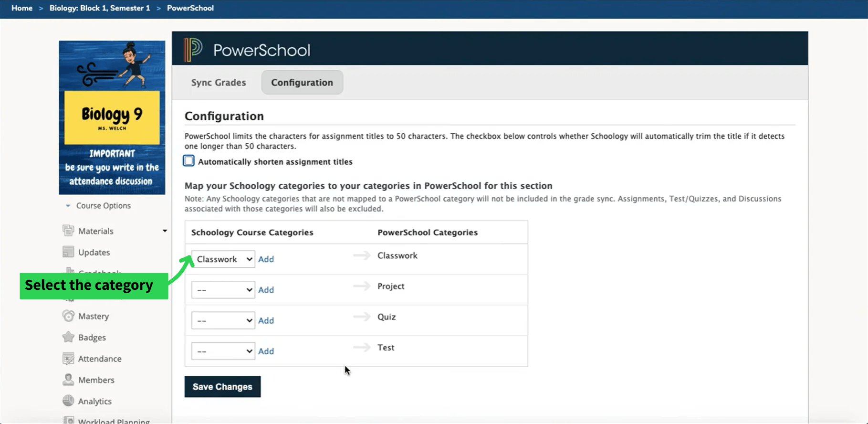Open Analytics in the sidebar

point(95,401)
